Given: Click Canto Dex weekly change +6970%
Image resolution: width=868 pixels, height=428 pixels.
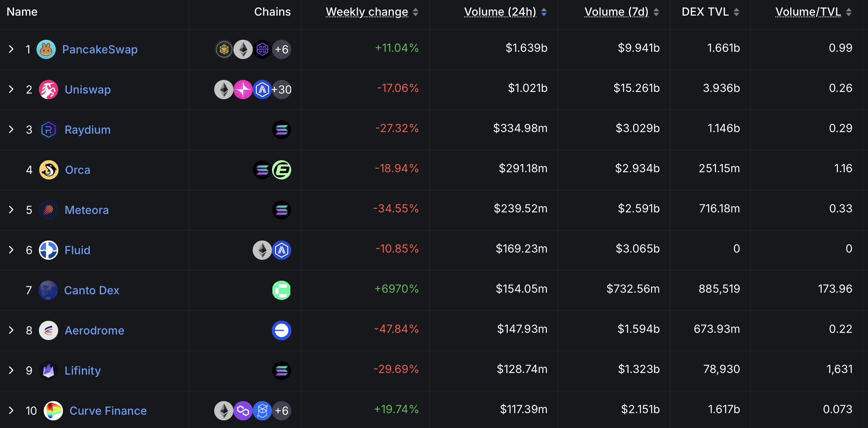Looking at the screenshot, I should [396, 289].
